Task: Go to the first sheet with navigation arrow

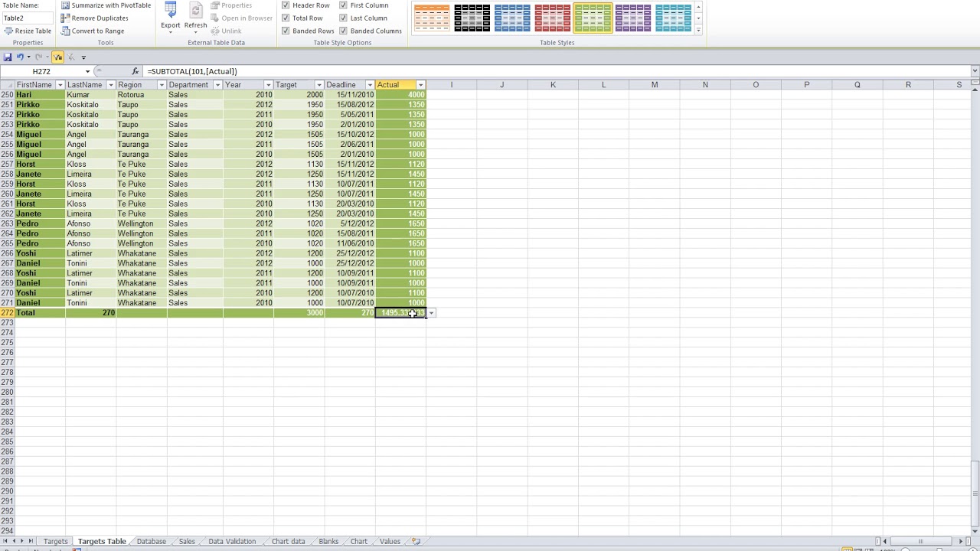Action: pyautogui.click(x=5, y=542)
